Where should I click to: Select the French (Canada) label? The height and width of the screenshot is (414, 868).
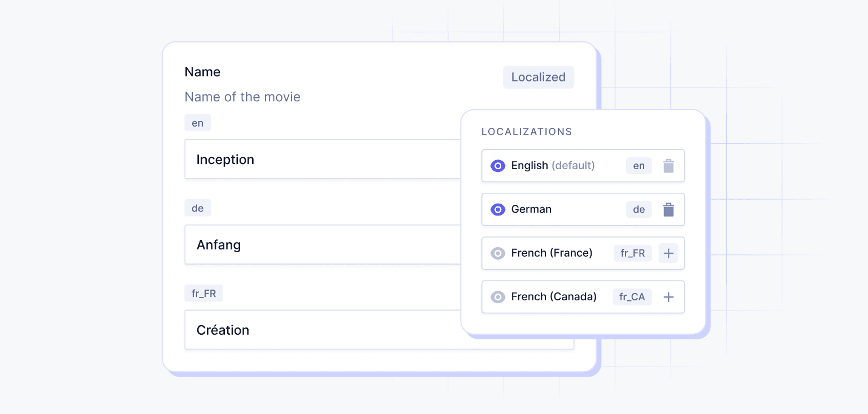(x=554, y=297)
